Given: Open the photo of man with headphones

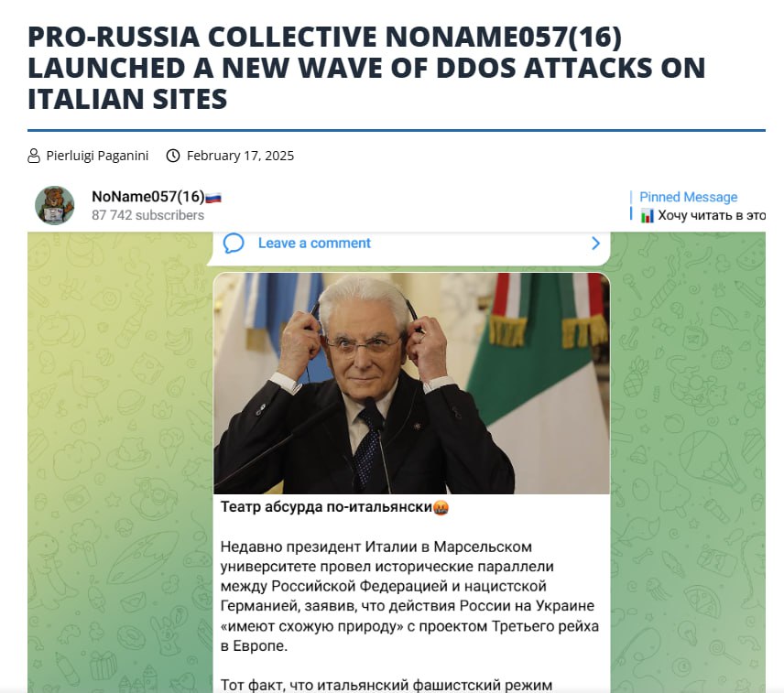Looking at the screenshot, I should click(x=411, y=384).
